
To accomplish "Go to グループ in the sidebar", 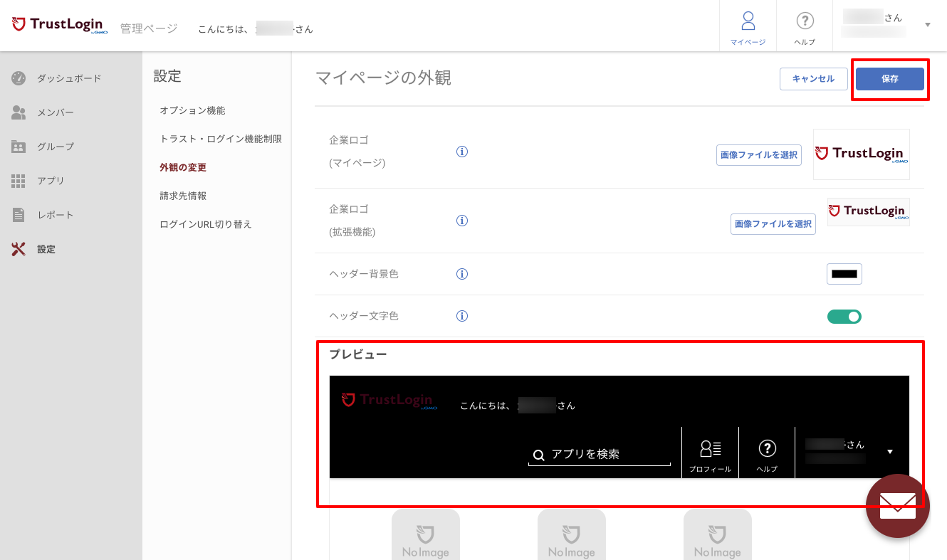I will [x=56, y=147].
